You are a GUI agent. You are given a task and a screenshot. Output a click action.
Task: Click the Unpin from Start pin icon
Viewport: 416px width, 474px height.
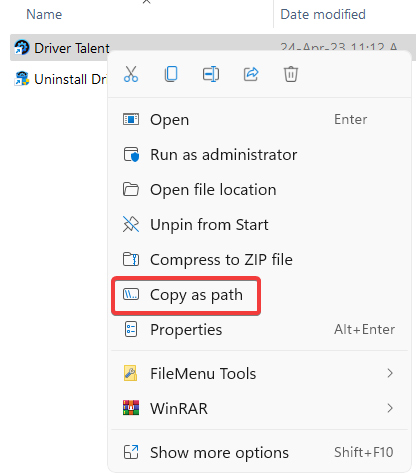pos(131,224)
